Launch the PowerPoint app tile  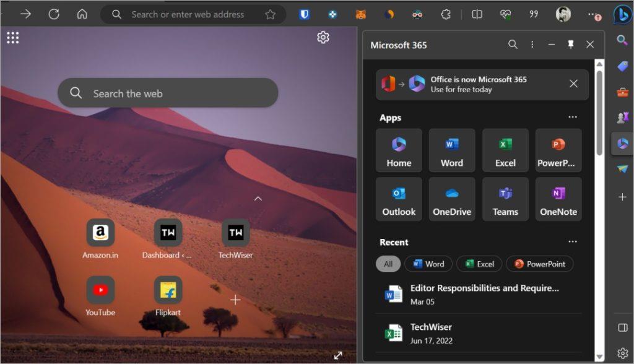coord(558,150)
